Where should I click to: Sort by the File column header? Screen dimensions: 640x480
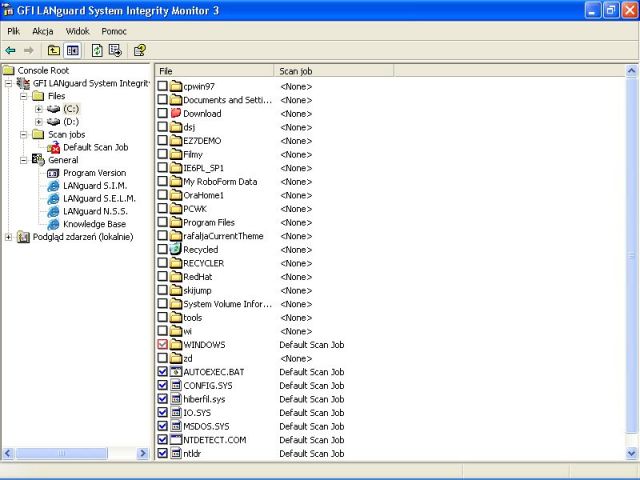pos(215,71)
